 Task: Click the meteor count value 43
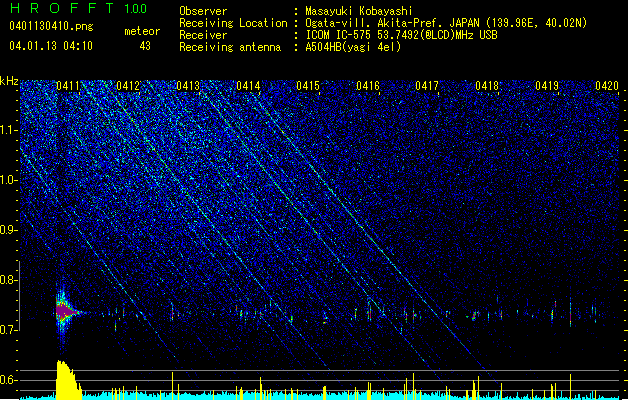(x=145, y=46)
